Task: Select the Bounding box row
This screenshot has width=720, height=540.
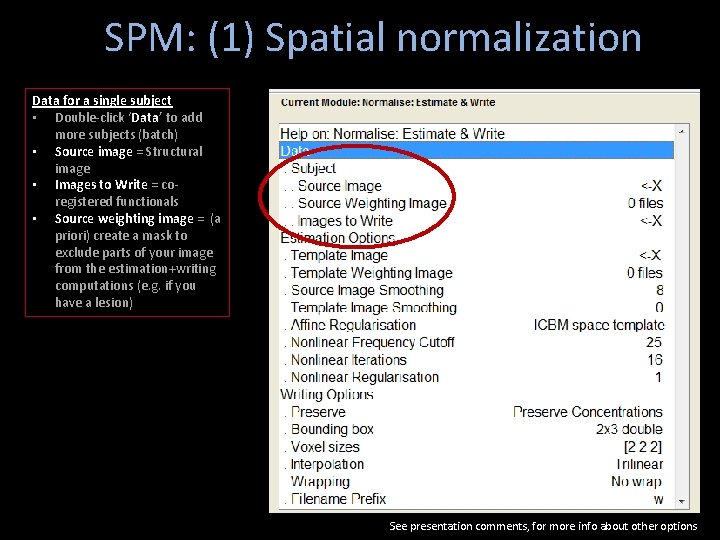Action: [x=477, y=429]
